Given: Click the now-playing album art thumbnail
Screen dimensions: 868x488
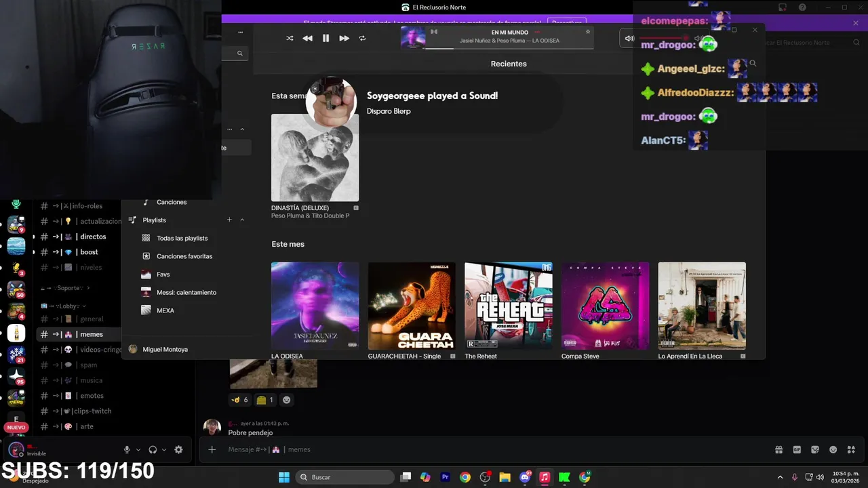Looking at the screenshot, I should pyautogui.click(x=413, y=37).
